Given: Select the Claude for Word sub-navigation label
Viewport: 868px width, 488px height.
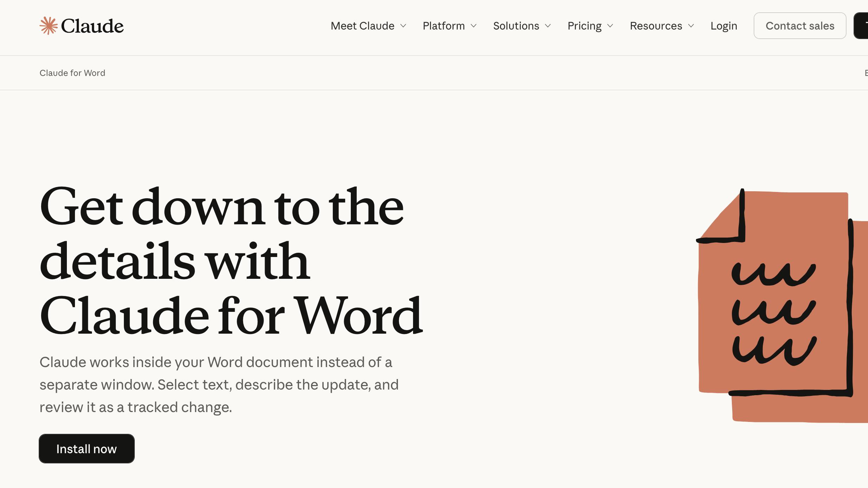Looking at the screenshot, I should (72, 73).
